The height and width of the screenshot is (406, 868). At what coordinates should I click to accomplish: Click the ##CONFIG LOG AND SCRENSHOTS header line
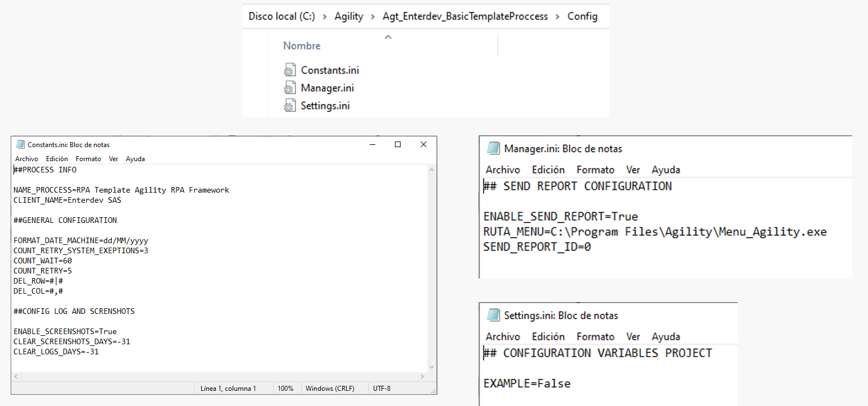coord(74,311)
